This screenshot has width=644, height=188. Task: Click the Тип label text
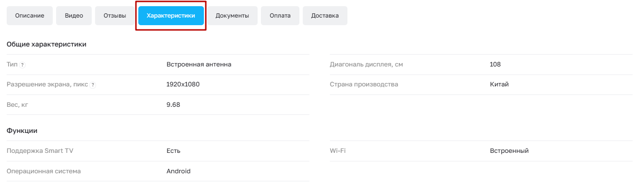click(x=12, y=64)
